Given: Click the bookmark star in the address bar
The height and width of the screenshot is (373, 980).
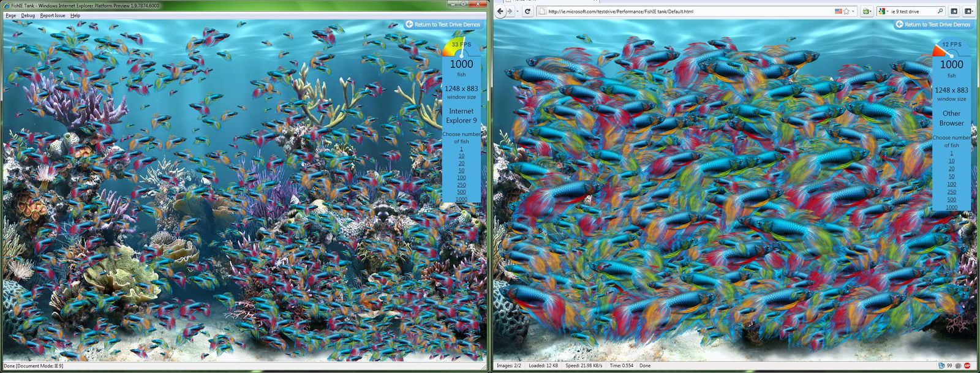Looking at the screenshot, I should pos(846,12).
